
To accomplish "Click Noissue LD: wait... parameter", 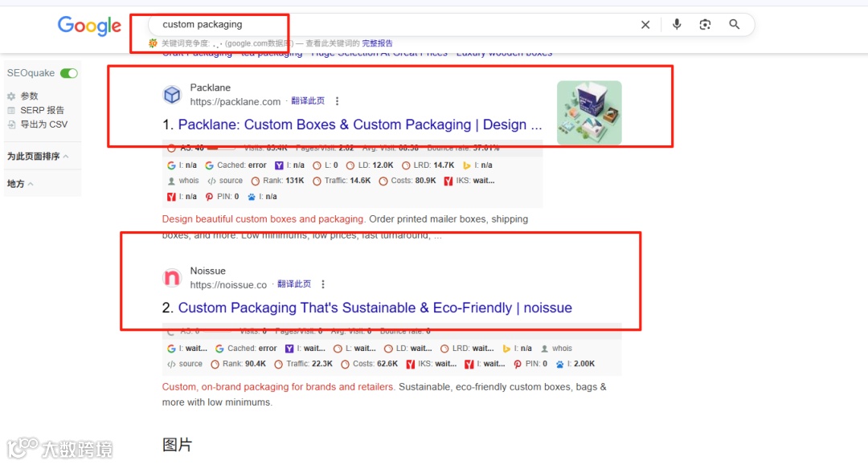I will pos(408,349).
